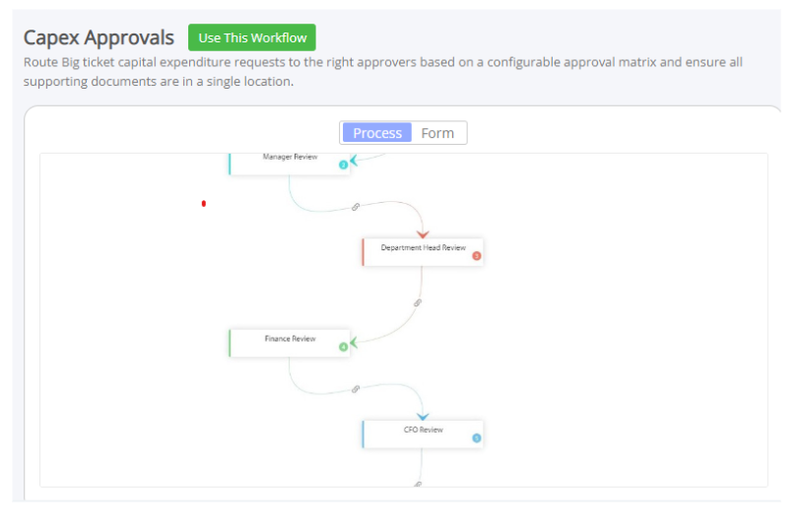The height and width of the screenshot is (532, 803).
Task: Click the teal step badge on Manager Review
Action: tap(344, 165)
